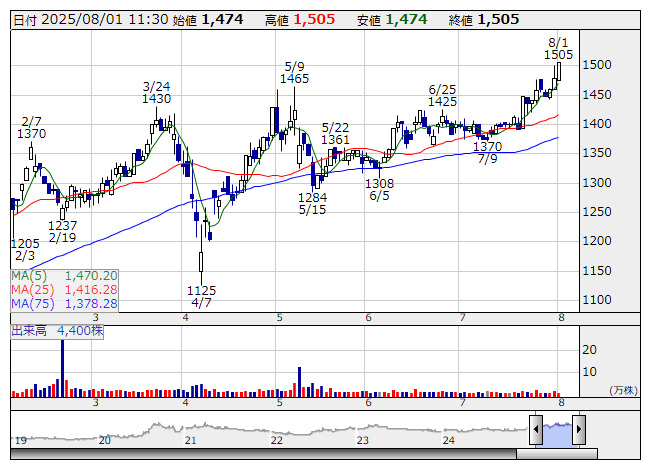Click the left range slider handle arrow
Image resolution: width=653 pixels, height=470 pixels.
tap(536, 429)
